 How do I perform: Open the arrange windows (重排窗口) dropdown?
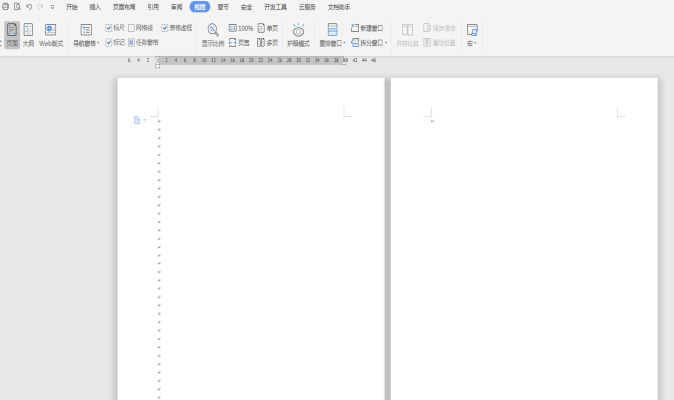click(x=333, y=43)
